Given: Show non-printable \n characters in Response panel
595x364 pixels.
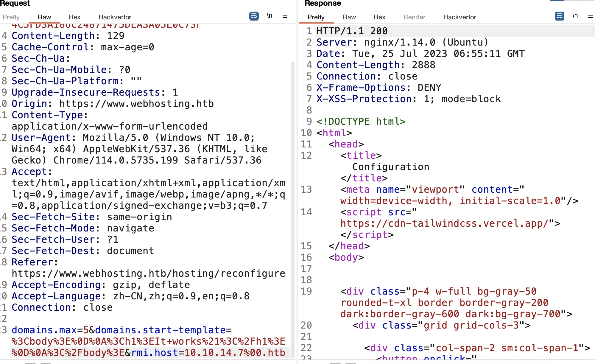Looking at the screenshot, I should click(x=575, y=16).
